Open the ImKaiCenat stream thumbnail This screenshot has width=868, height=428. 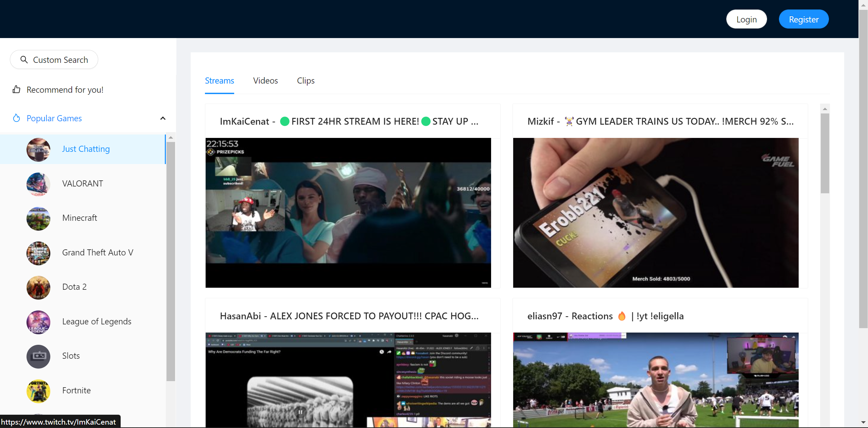tap(348, 213)
